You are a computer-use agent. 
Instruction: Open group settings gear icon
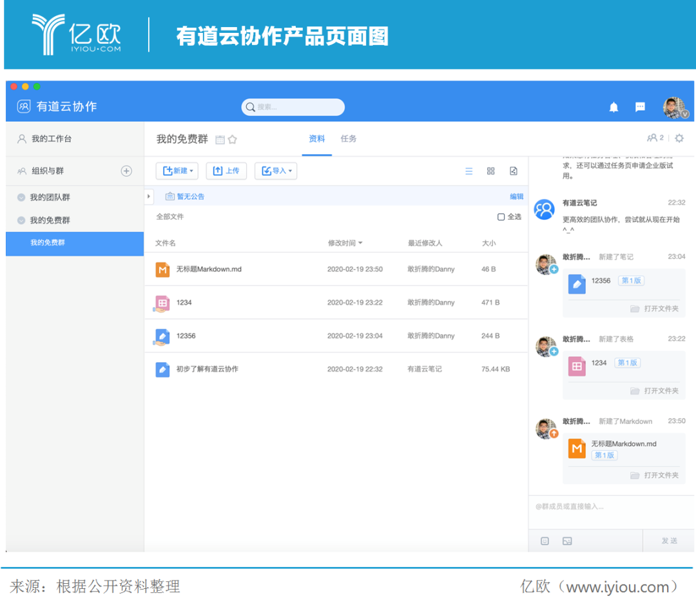679,138
